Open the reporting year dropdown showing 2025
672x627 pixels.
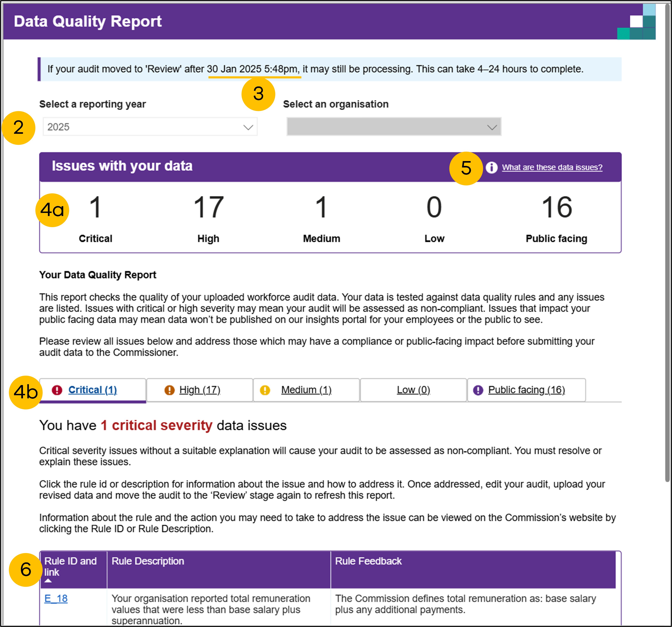click(150, 127)
